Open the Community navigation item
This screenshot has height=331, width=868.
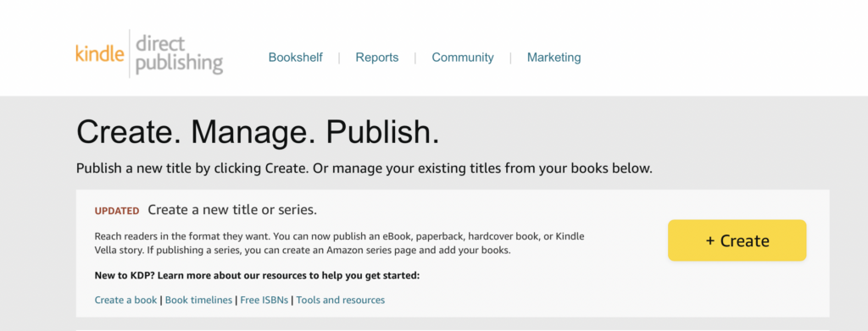point(463,58)
